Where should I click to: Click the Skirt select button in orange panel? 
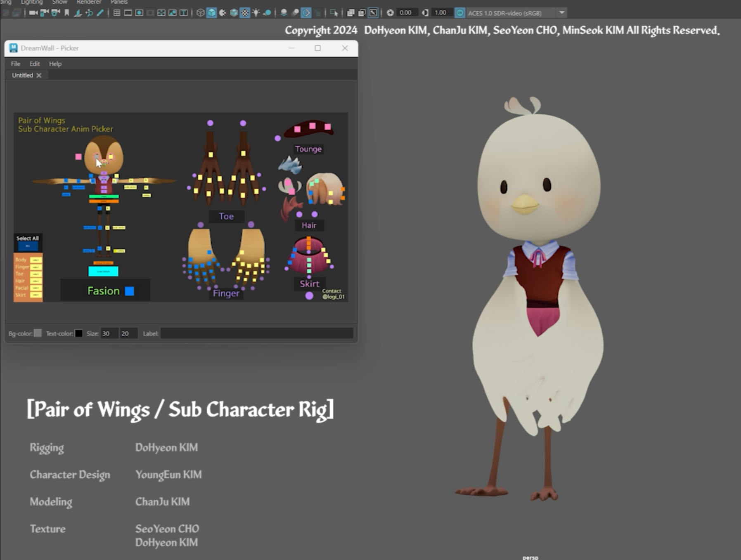pyautogui.click(x=36, y=295)
